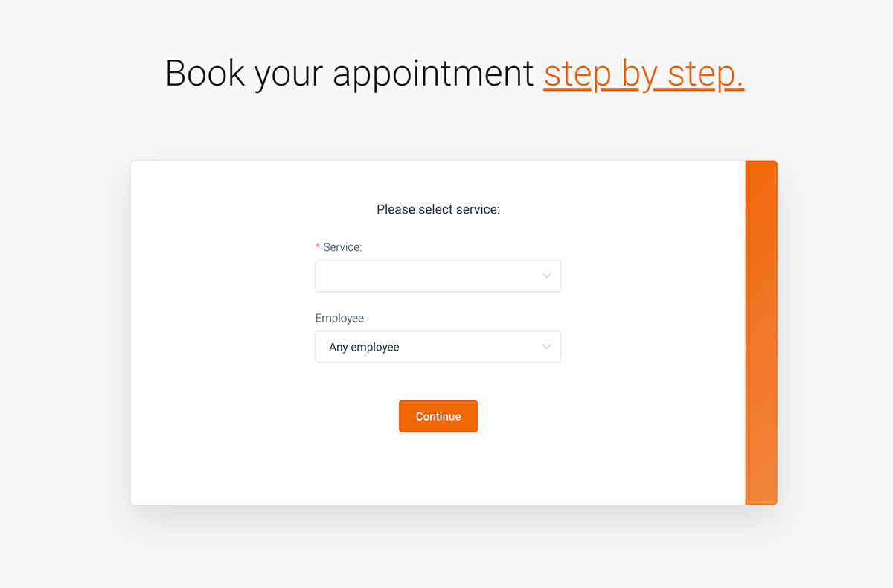
Task: Click card area between form and orange strip
Action: coord(653,333)
